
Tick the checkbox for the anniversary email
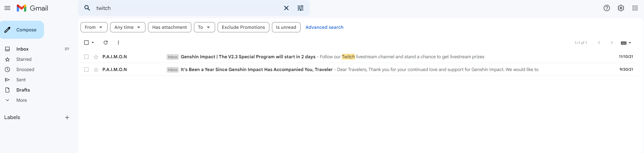coord(86,69)
